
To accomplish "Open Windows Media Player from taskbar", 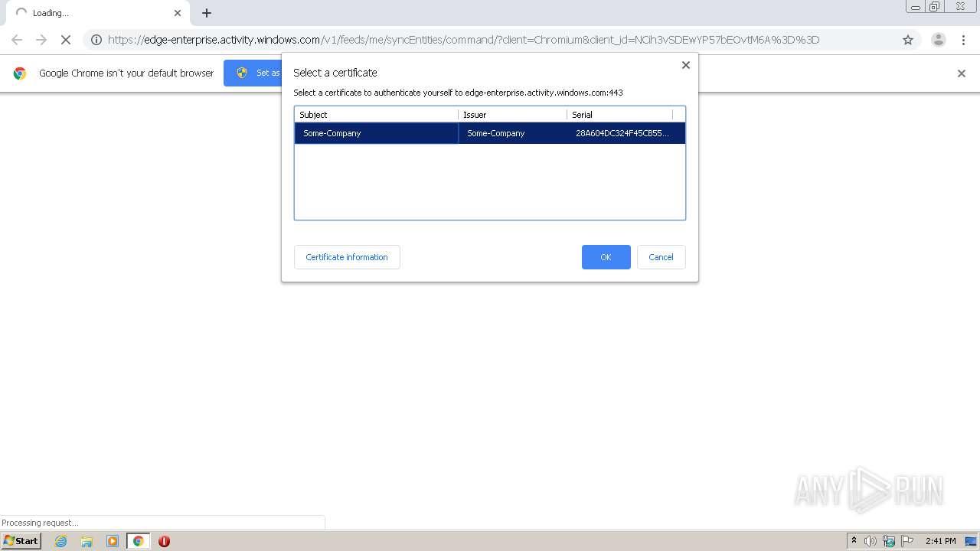I will 113,541.
